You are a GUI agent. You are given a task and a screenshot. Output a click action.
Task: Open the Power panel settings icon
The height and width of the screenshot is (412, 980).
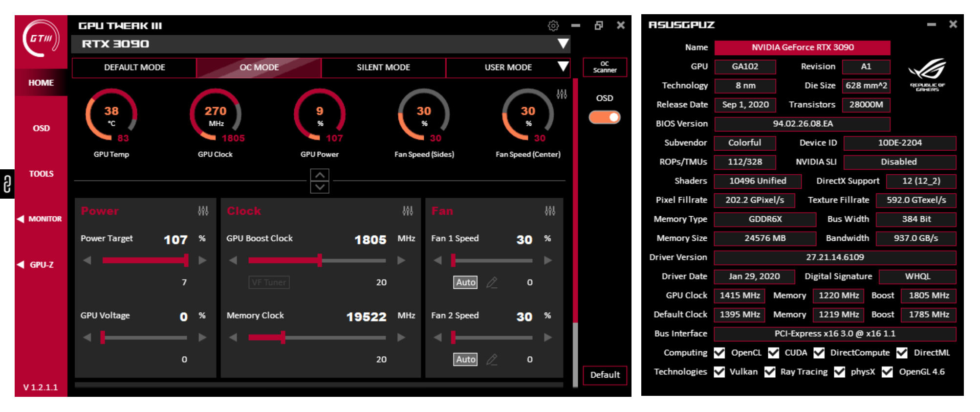(x=203, y=211)
